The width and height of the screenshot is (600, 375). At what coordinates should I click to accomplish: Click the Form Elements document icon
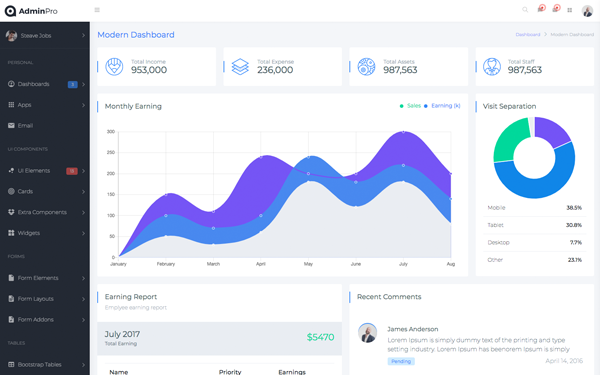11,278
